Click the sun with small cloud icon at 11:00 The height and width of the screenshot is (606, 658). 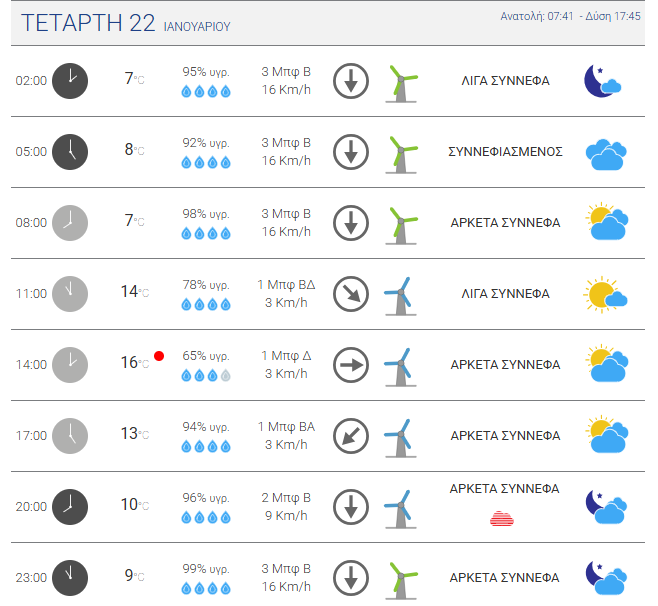tap(605, 294)
